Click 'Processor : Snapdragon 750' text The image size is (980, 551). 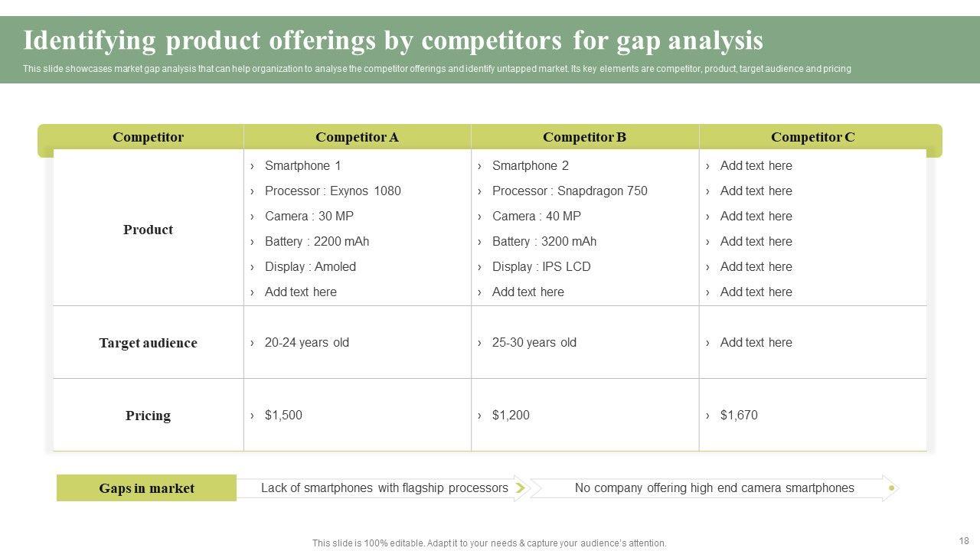570,191
